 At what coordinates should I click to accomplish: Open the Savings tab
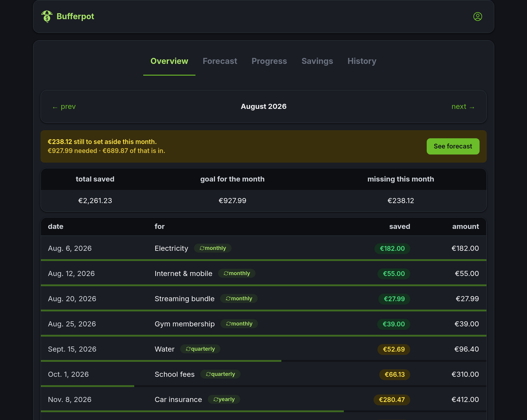pos(317,61)
